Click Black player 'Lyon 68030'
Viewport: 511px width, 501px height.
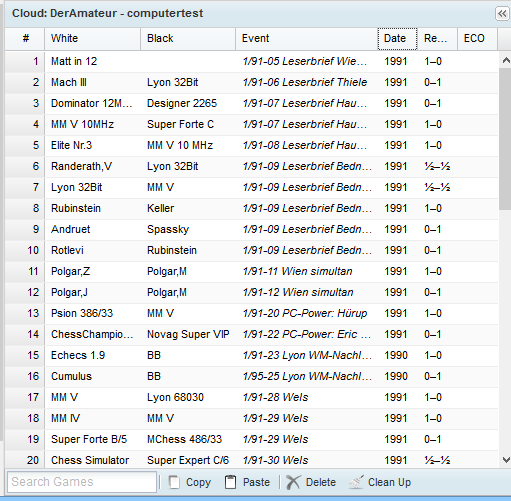(x=175, y=397)
